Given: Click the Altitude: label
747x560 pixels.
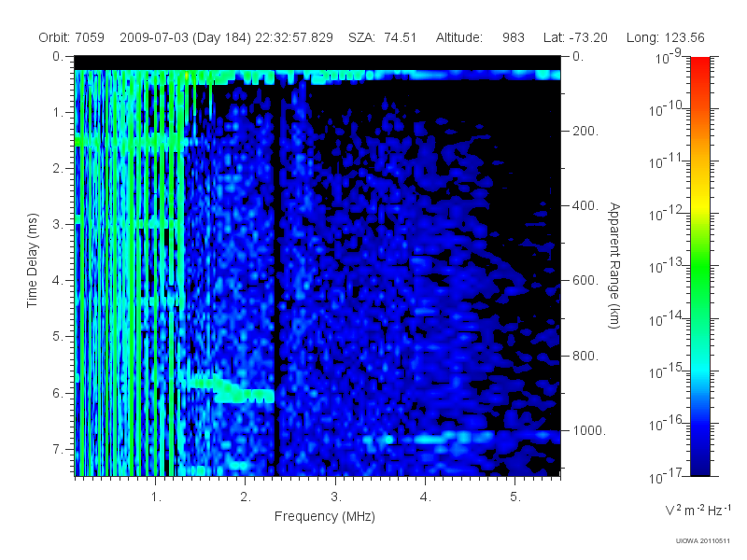Looking at the screenshot, I should (459, 37).
